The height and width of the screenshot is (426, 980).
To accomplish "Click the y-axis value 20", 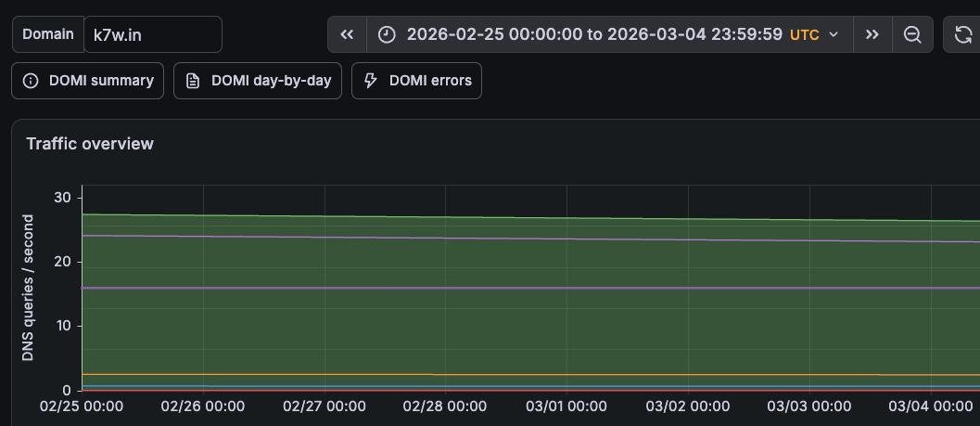I will point(64,262).
